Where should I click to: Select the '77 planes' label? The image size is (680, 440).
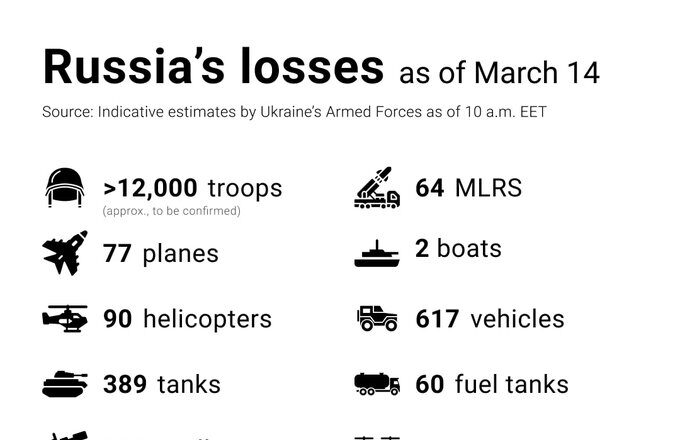pyautogui.click(x=160, y=254)
